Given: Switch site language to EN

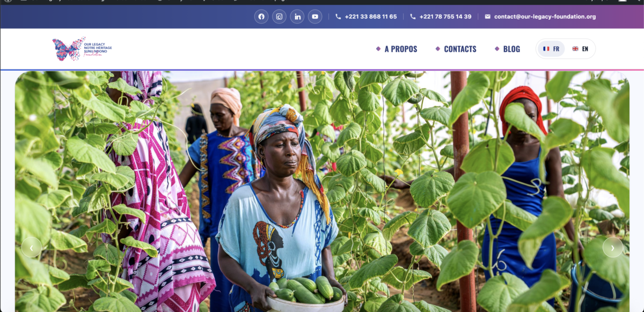Looking at the screenshot, I should (580, 49).
